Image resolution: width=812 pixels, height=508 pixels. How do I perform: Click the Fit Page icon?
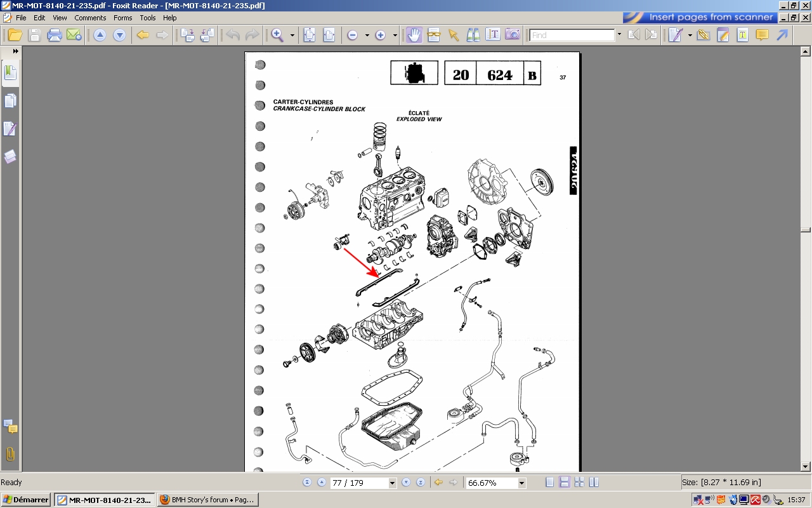[309, 35]
